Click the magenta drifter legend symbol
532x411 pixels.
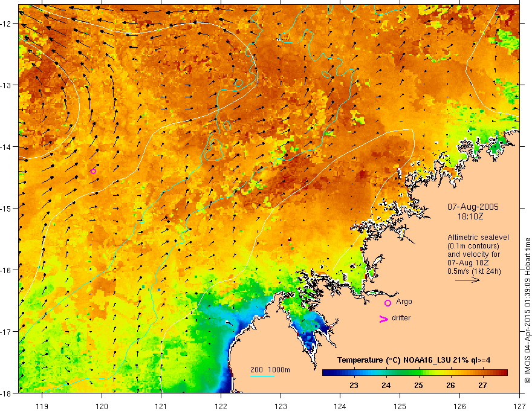(x=384, y=319)
